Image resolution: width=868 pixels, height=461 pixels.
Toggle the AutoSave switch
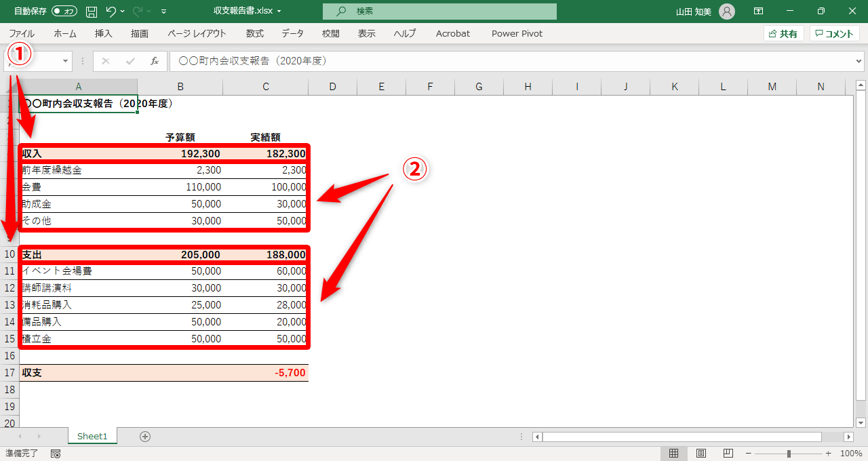65,12
